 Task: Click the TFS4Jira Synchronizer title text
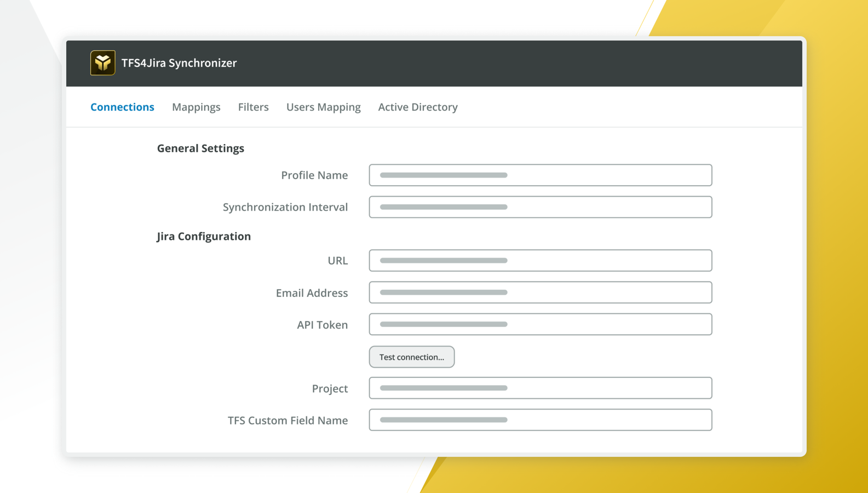[x=179, y=63]
